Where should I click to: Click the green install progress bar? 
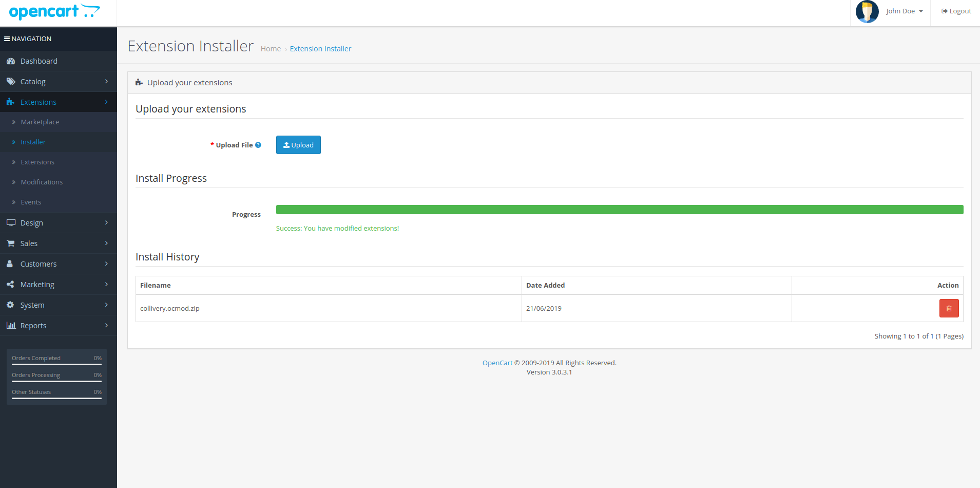[619, 210]
